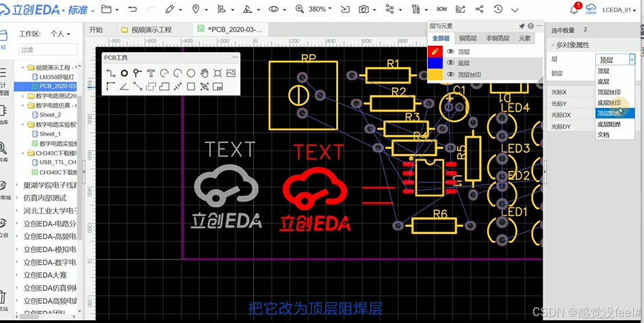644x323 pixels.
Task: Click the import arrow icon in the toolbar
Action: click(345, 9)
